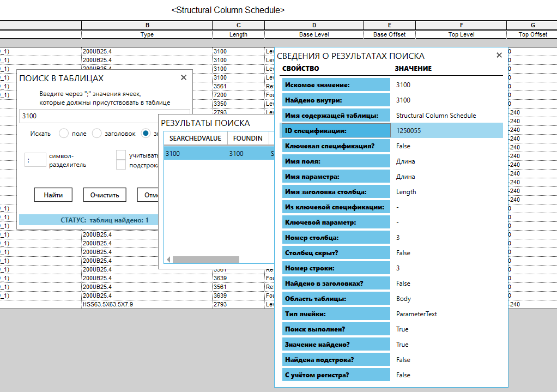Screen dimensions: 557x392
Task: Click the Base Offset column header cell
Action: (389, 34)
